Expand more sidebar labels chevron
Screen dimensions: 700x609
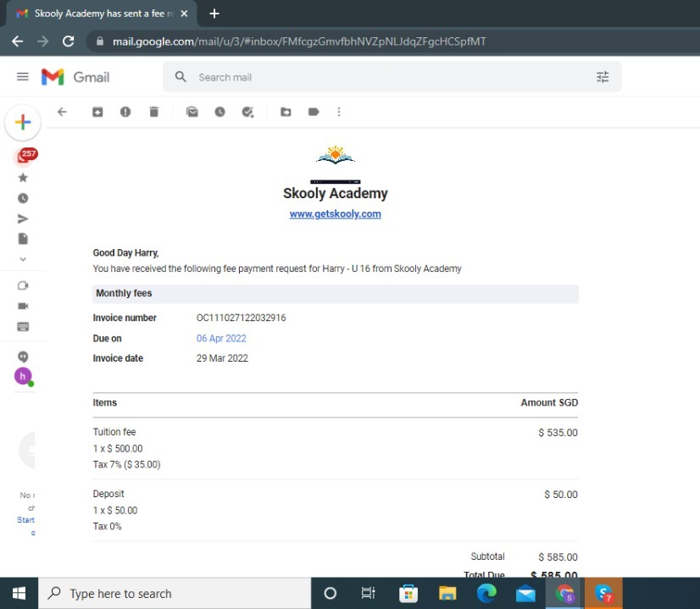(x=23, y=259)
